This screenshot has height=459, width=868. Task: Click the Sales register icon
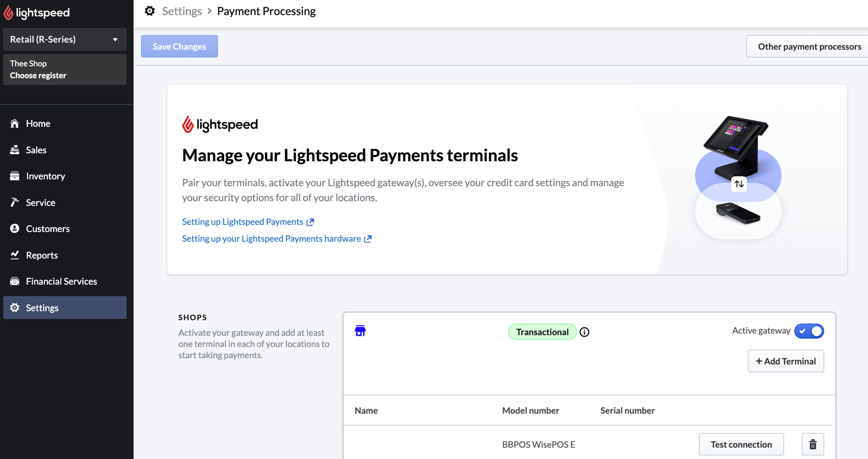pyautogui.click(x=15, y=150)
